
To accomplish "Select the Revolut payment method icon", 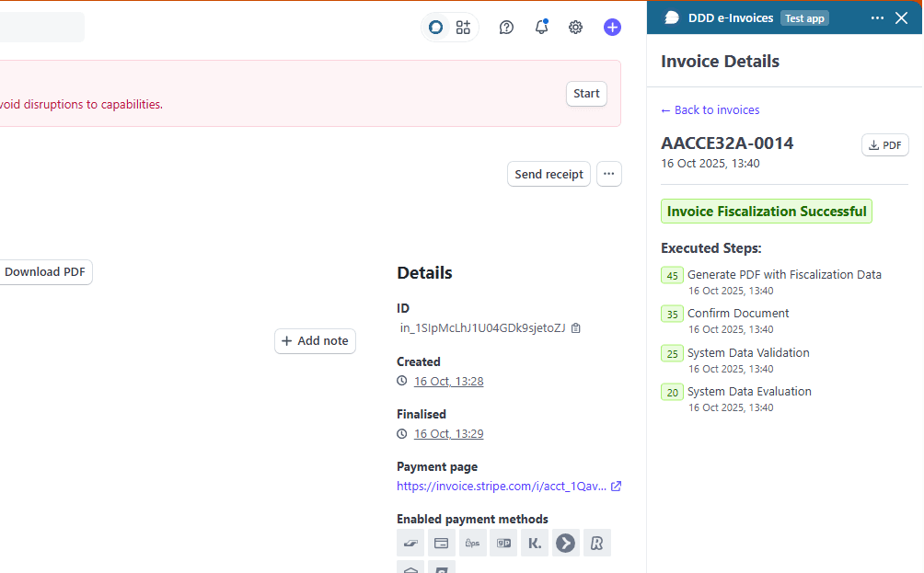I will click(597, 543).
